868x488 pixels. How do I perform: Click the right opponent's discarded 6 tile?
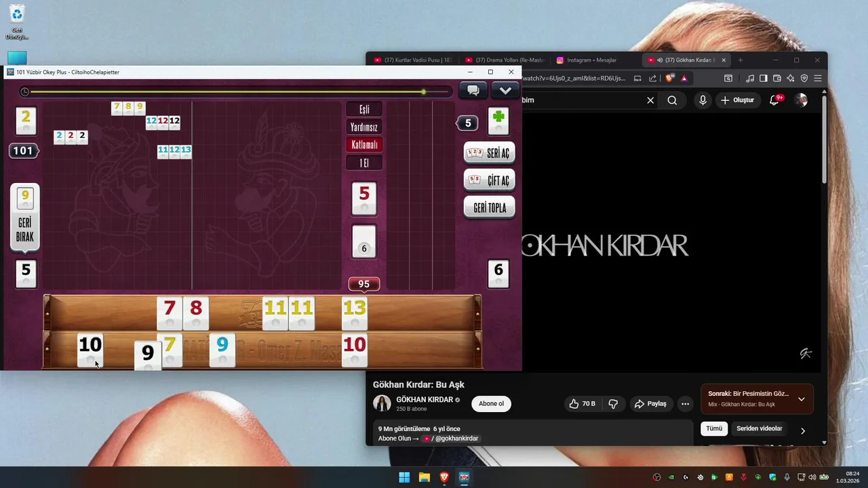[498, 273]
